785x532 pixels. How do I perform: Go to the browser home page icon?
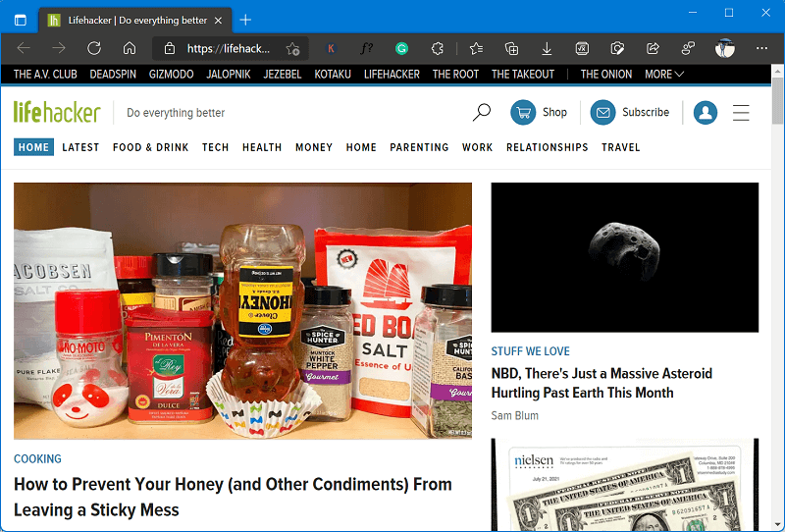point(130,48)
